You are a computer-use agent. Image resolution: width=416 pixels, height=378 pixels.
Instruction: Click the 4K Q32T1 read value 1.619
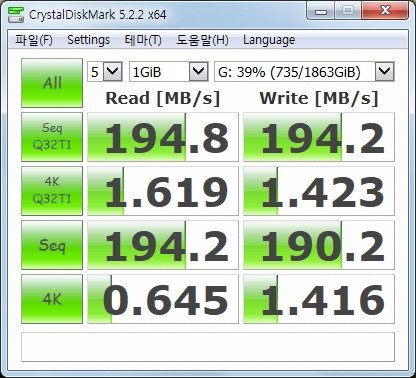(x=163, y=191)
